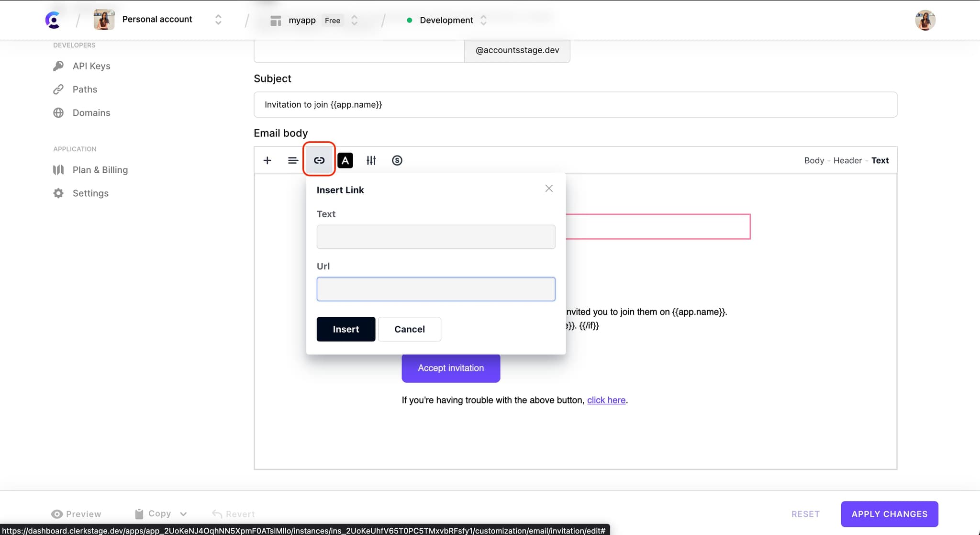
Task: Expand the myapp application switcher arrows
Action: 354,20
